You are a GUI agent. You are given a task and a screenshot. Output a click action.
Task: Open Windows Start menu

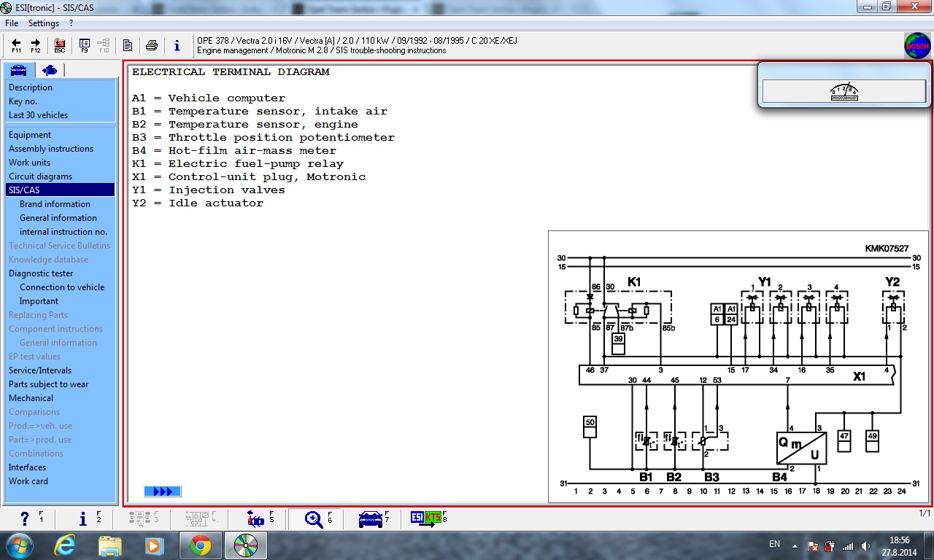pyautogui.click(x=18, y=545)
